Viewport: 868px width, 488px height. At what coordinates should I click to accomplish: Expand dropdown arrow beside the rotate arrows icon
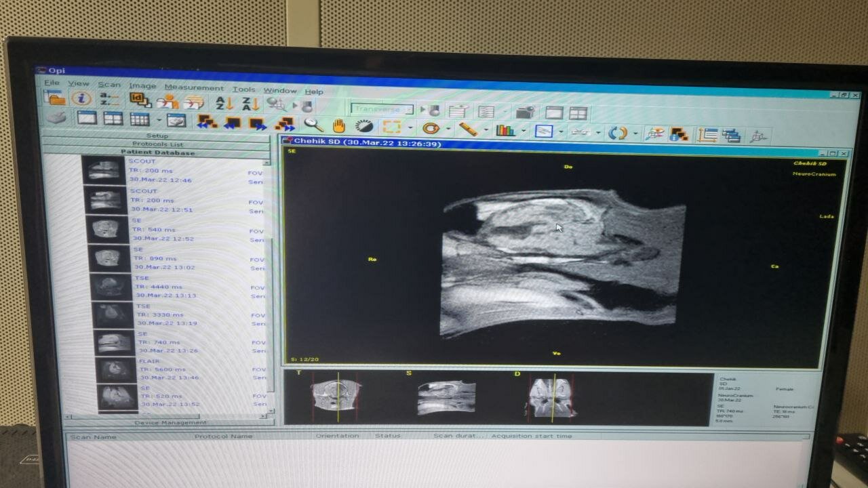point(635,134)
